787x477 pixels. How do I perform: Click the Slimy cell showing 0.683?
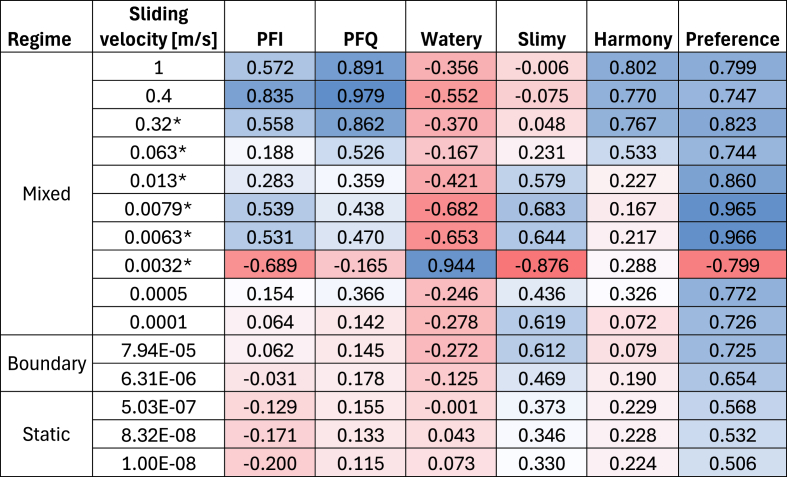[x=542, y=208]
